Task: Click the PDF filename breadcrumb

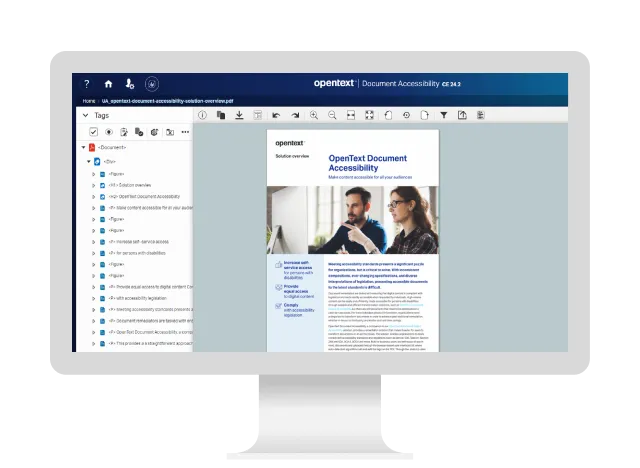Action: coord(167,101)
